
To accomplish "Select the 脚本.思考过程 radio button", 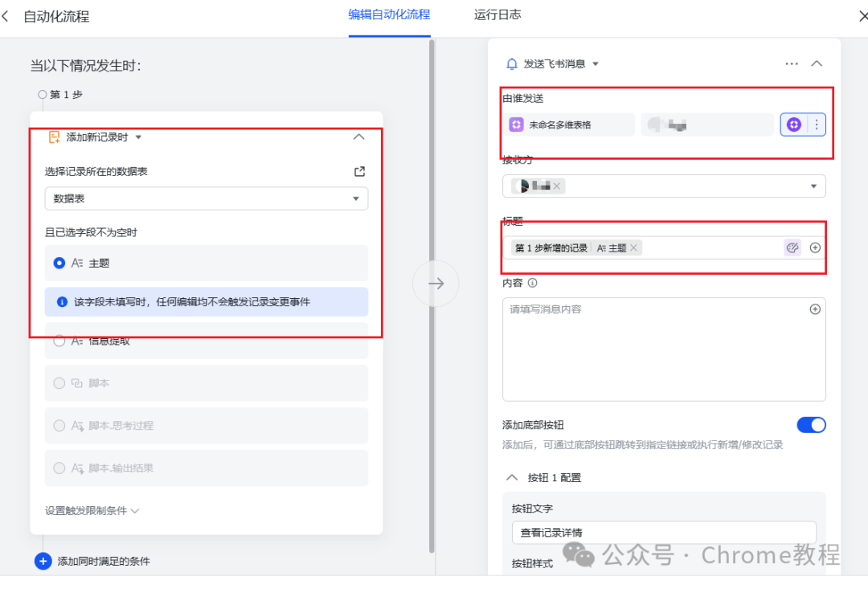I will [x=59, y=426].
